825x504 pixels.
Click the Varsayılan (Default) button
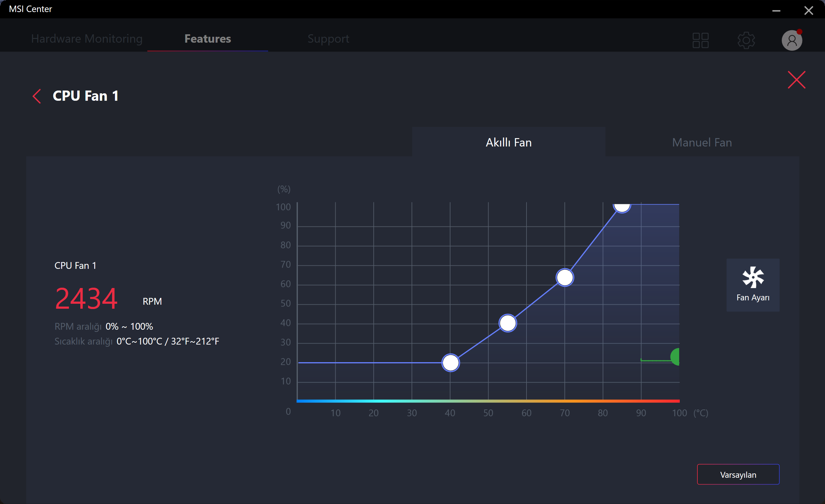738,475
